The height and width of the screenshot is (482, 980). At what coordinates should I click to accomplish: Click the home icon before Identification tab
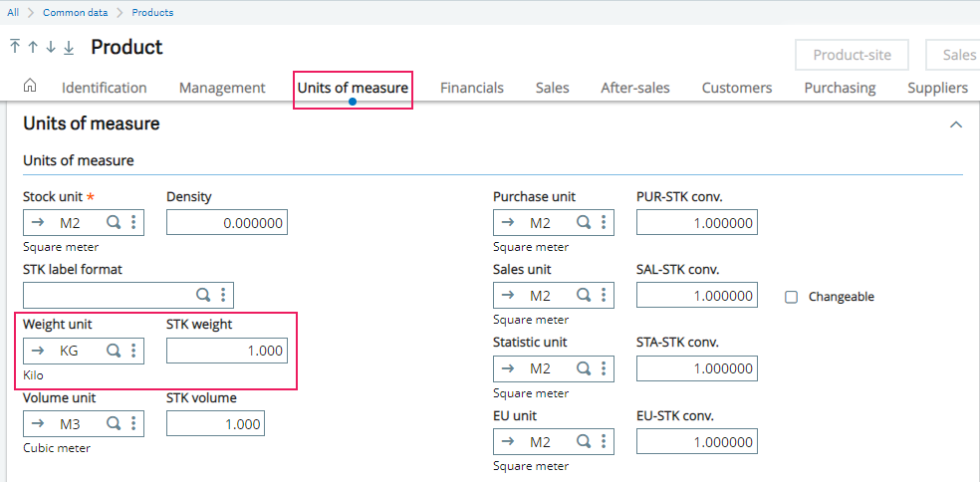tap(30, 87)
